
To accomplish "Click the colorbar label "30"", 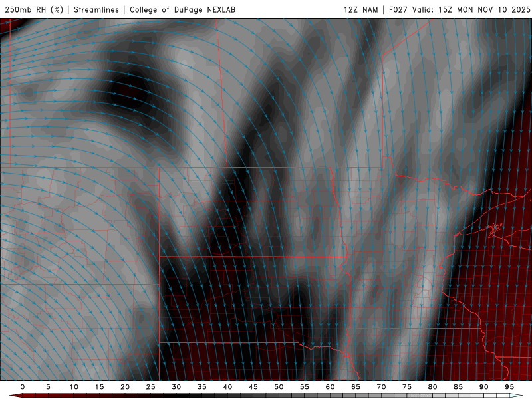I will (176, 387).
